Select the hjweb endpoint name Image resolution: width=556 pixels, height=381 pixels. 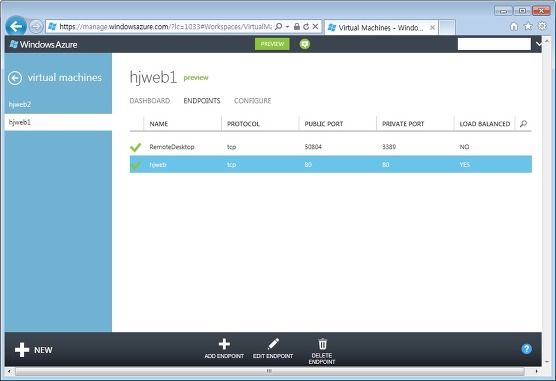158,165
